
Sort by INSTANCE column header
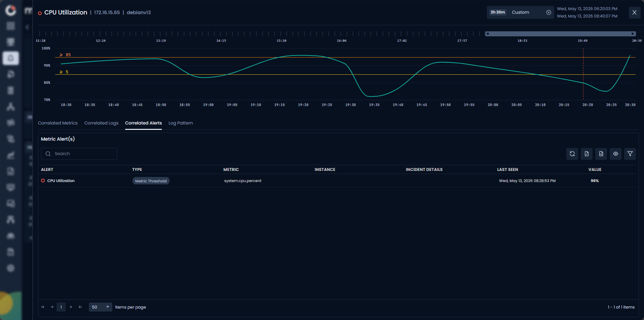pyautogui.click(x=325, y=170)
